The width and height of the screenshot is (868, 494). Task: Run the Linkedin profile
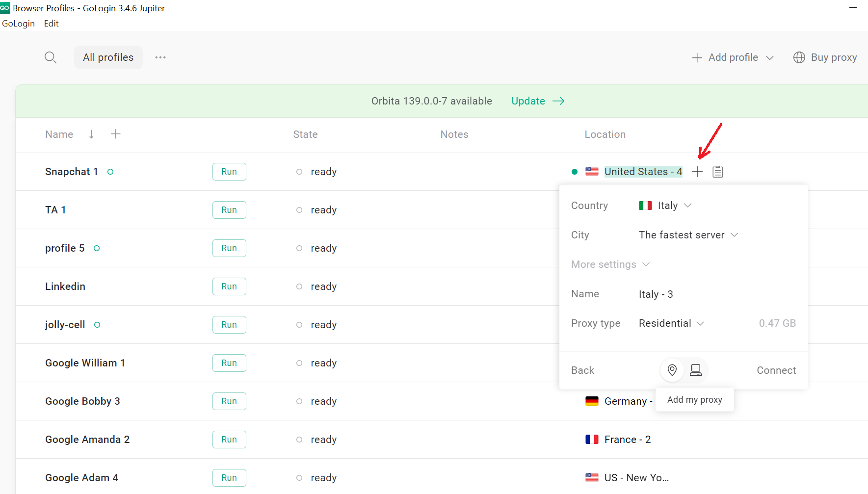(229, 286)
